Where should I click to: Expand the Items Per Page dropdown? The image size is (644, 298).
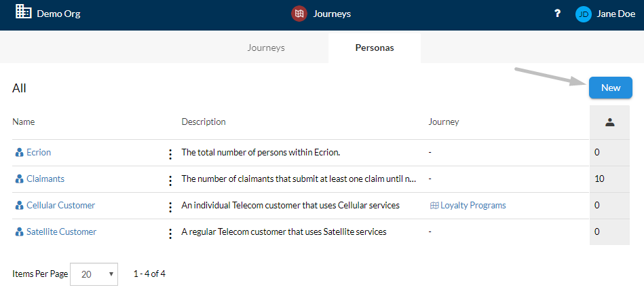(x=94, y=274)
